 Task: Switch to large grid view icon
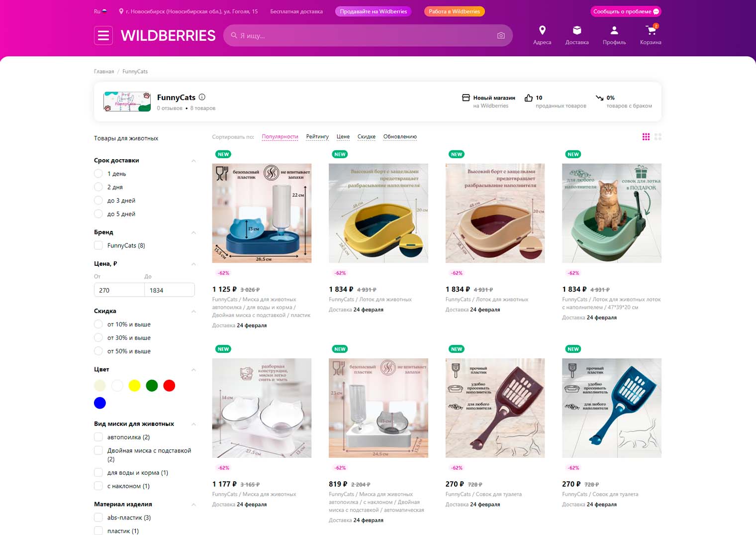coord(658,137)
